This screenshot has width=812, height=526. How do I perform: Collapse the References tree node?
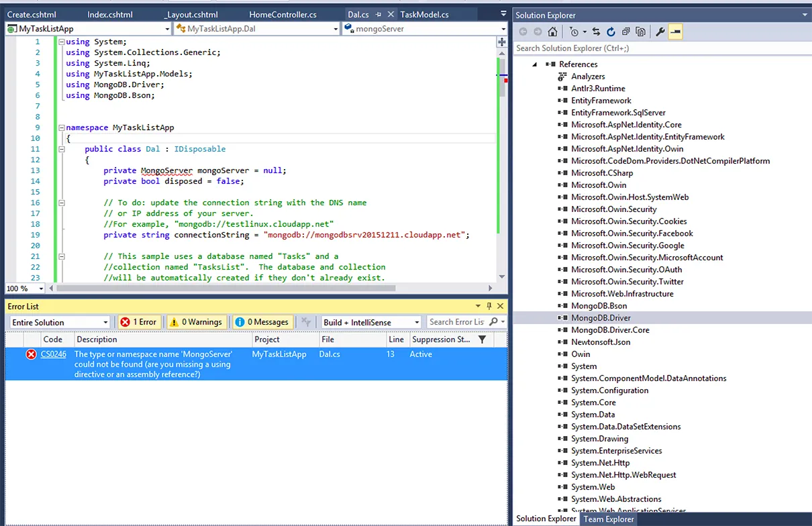(x=535, y=64)
